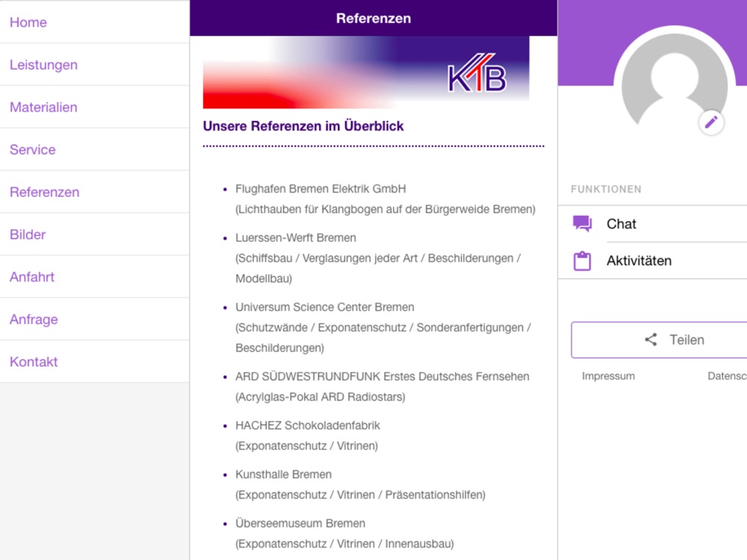Select ARD SÜDWESTRUNDFUNK entry

(382, 376)
